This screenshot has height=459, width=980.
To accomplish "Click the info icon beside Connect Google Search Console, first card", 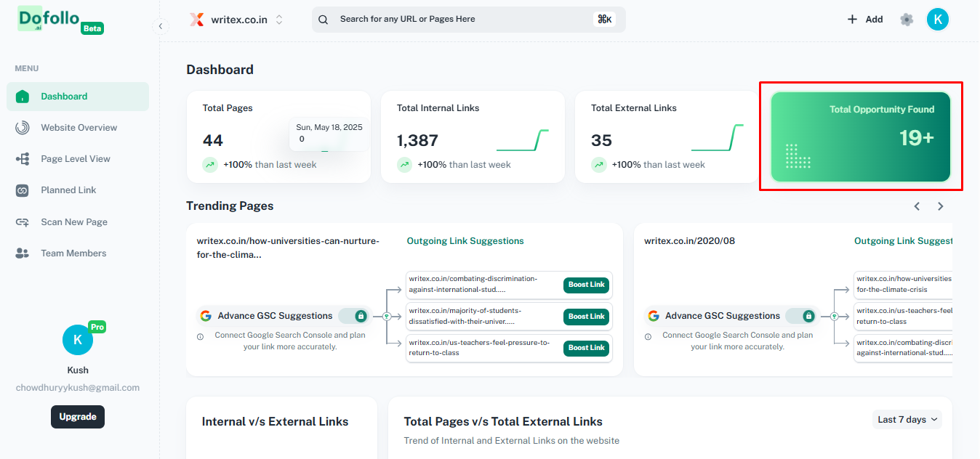I will 201,336.
